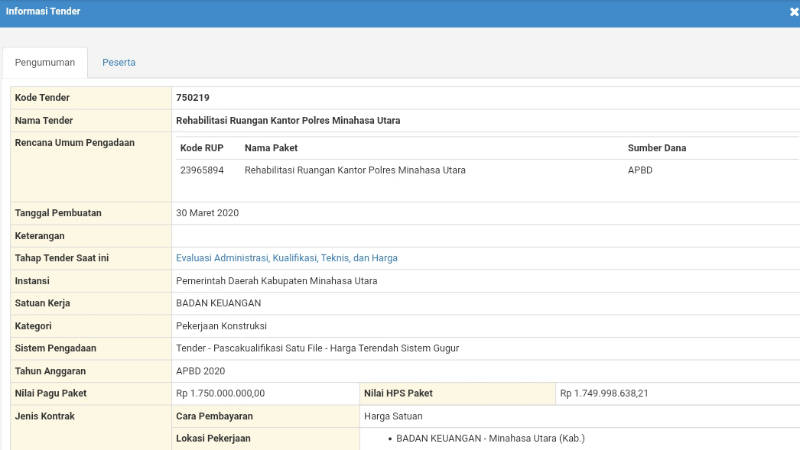Click the Keterangan label

[x=39, y=236]
